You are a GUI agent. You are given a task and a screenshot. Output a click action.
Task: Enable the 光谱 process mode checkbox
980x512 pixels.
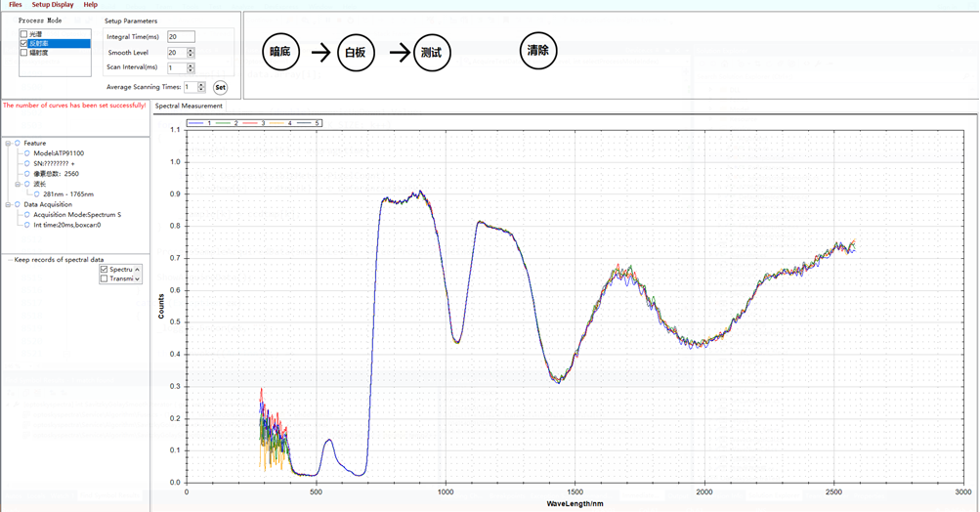pyautogui.click(x=24, y=34)
